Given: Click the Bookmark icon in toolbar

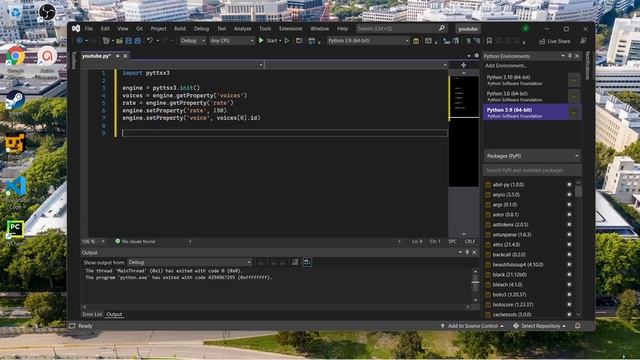Looking at the screenshot, I should [489, 41].
